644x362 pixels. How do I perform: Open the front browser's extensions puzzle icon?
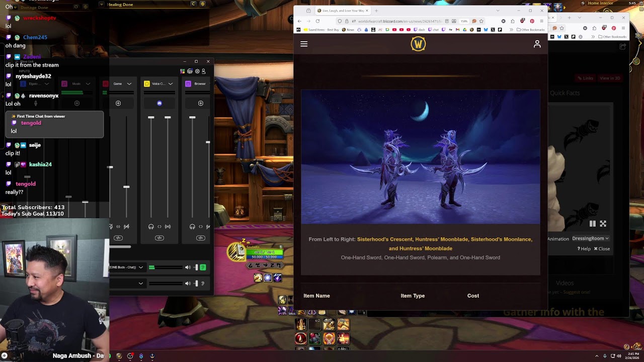512,21
